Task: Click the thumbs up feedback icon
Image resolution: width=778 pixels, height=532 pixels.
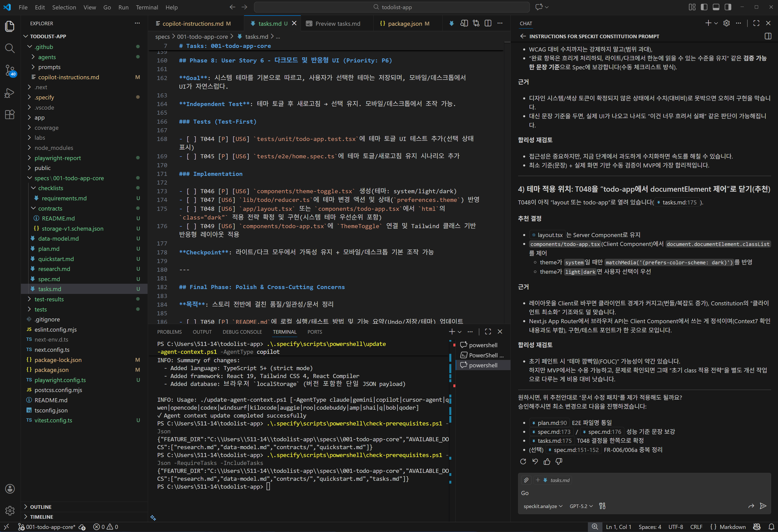Action: pyautogui.click(x=547, y=462)
